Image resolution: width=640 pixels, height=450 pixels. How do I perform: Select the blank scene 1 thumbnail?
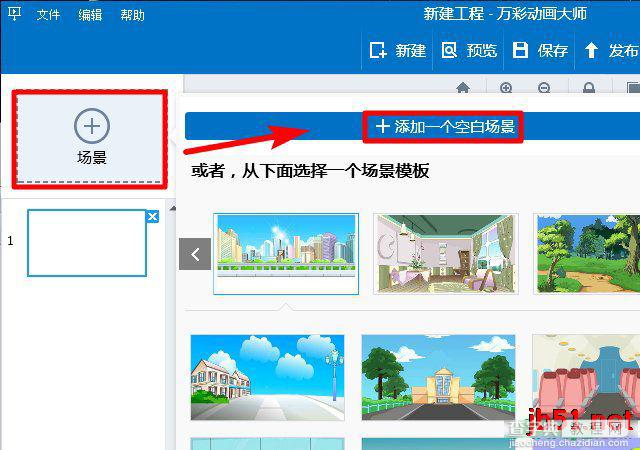pyautogui.click(x=87, y=243)
